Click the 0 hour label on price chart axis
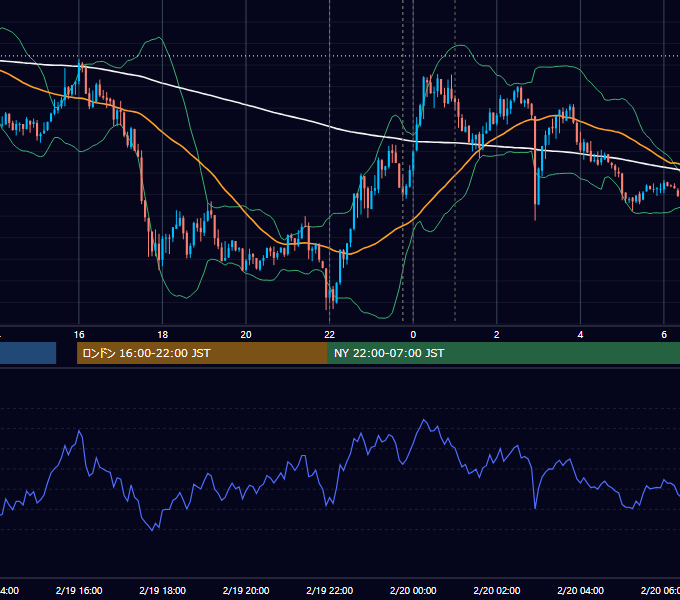Screen dimensions: 680x600 click(x=413, y=335)
